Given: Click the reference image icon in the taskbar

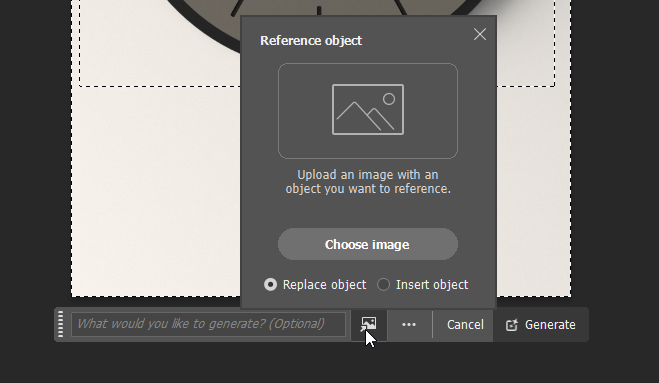Looking at the screenshot, I should pos(369,324).
